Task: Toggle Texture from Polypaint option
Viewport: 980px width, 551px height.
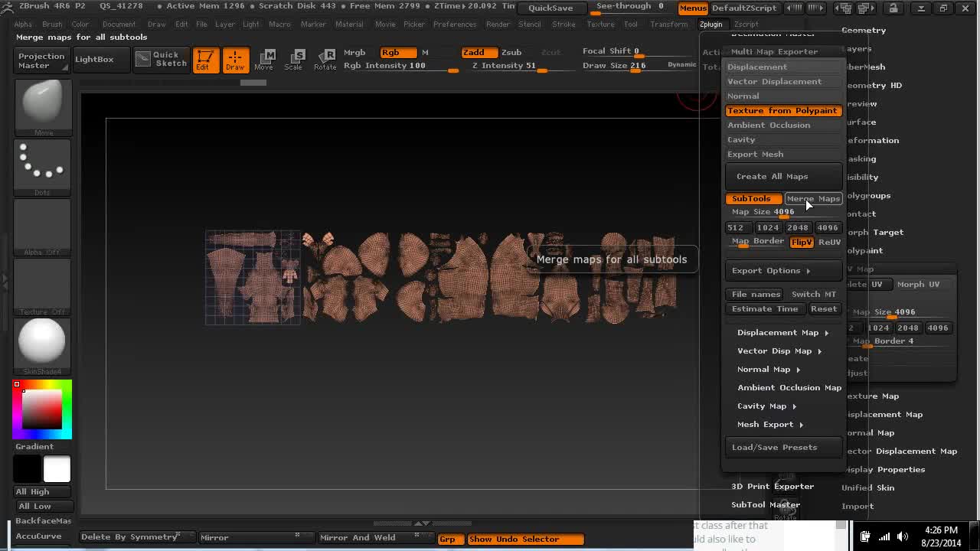Action: 783,110
